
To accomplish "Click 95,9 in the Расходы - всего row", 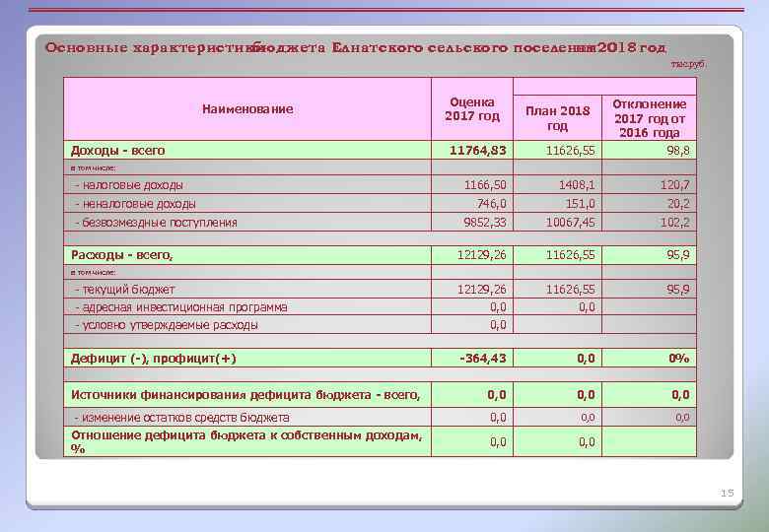I will click(678, 255).
